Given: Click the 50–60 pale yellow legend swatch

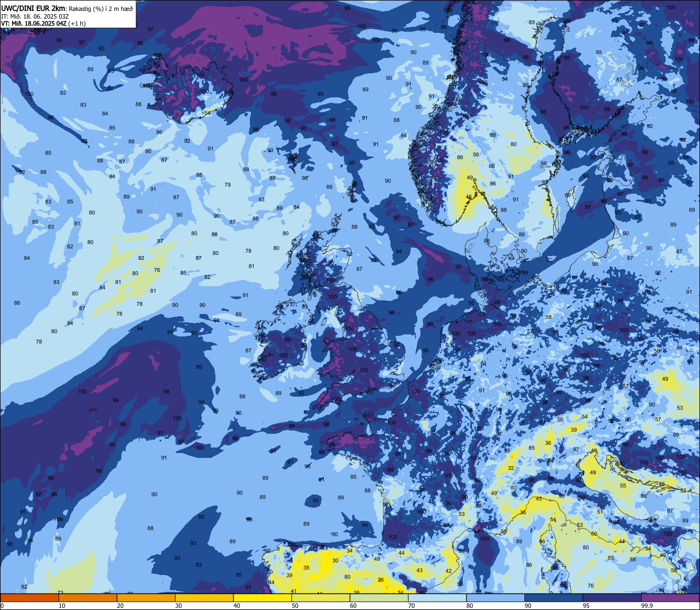Looking at the screenshot, I should tap(320, 598).
